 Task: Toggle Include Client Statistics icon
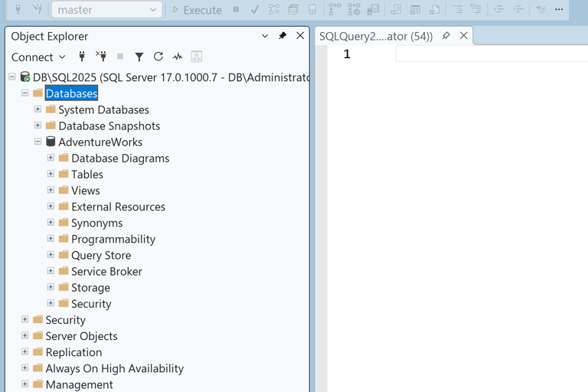point(373,9)
